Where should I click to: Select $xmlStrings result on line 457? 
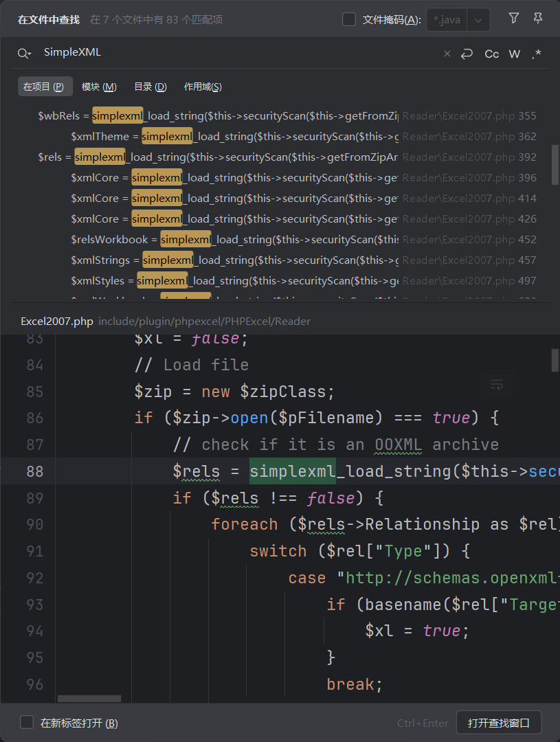click(280, 260)
